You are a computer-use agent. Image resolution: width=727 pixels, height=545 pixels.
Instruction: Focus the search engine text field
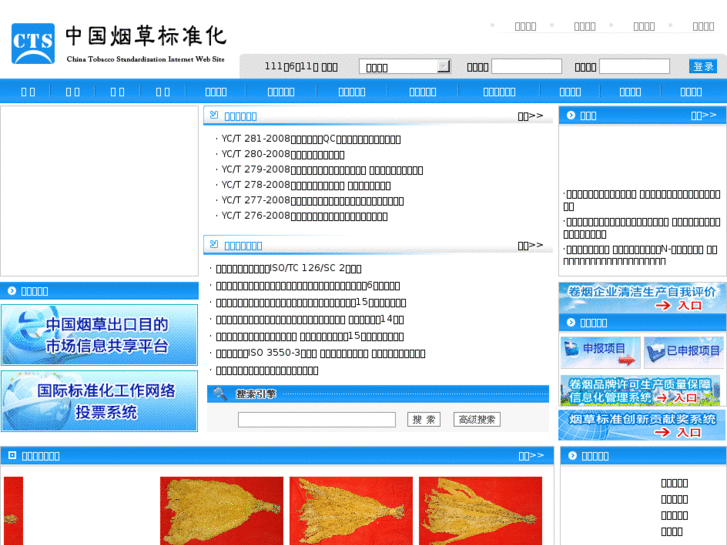tap(317, 420)
